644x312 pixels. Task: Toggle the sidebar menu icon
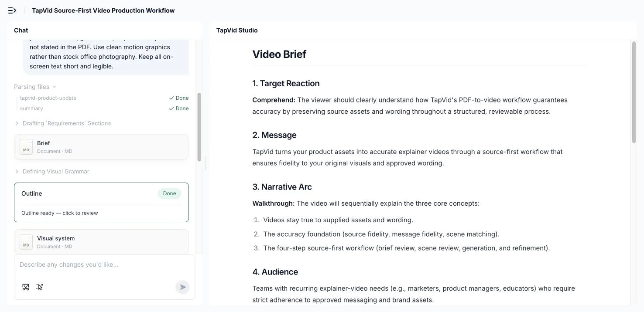pos(12,10)
